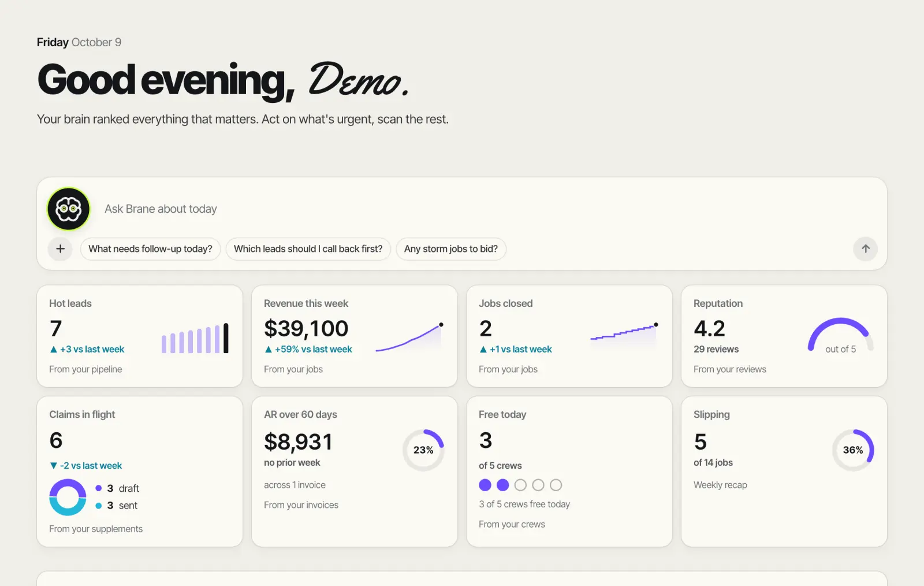Click the down triangle beside -2 vs last week
924x586 pixels.
pos(54,466)
